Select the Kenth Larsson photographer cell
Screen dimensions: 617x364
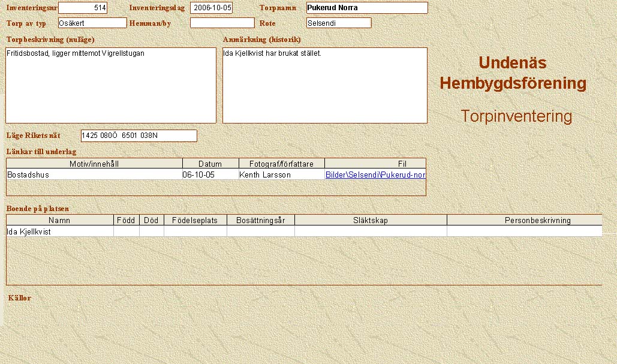[281, 175]
